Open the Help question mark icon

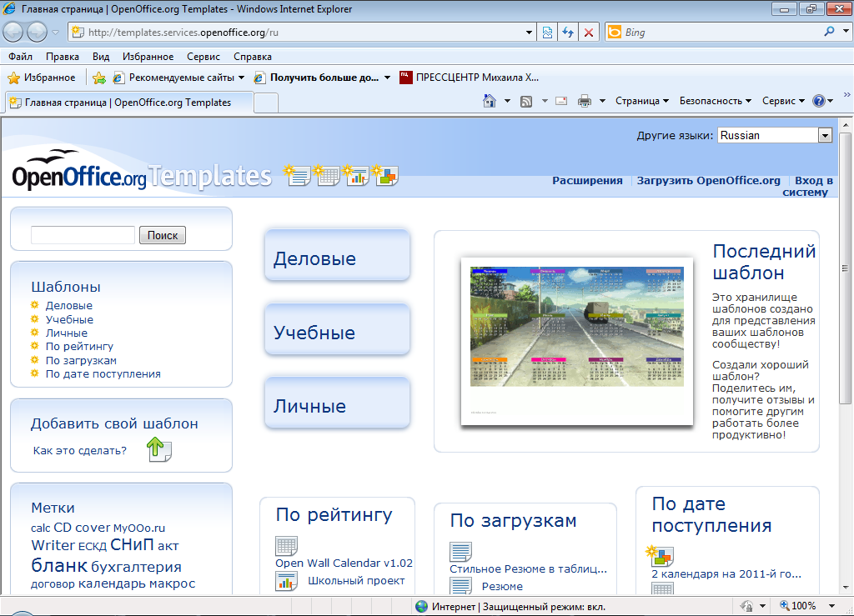click(819, 101)
